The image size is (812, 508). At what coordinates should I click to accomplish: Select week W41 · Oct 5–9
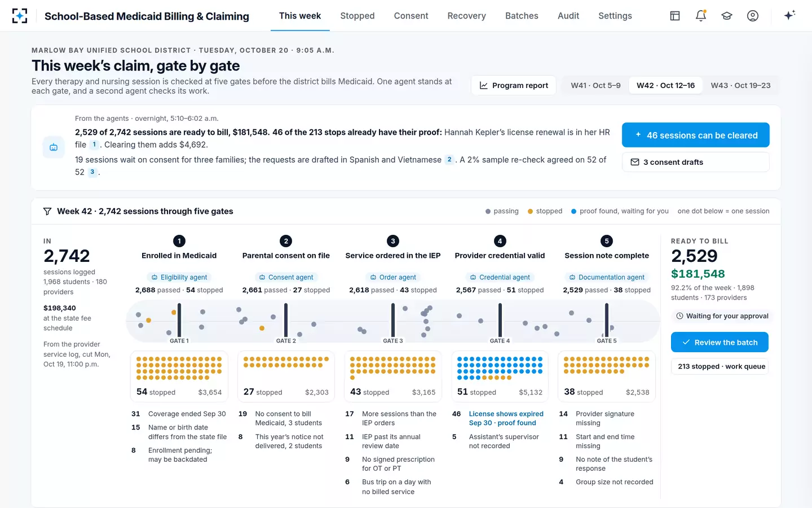(x=595, y=85)
